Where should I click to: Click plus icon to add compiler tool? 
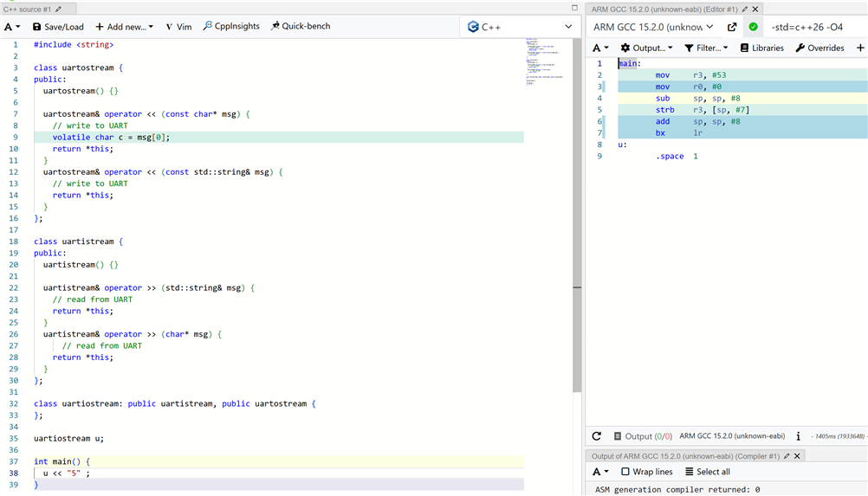pyautogui.click(x=859, y=48)
